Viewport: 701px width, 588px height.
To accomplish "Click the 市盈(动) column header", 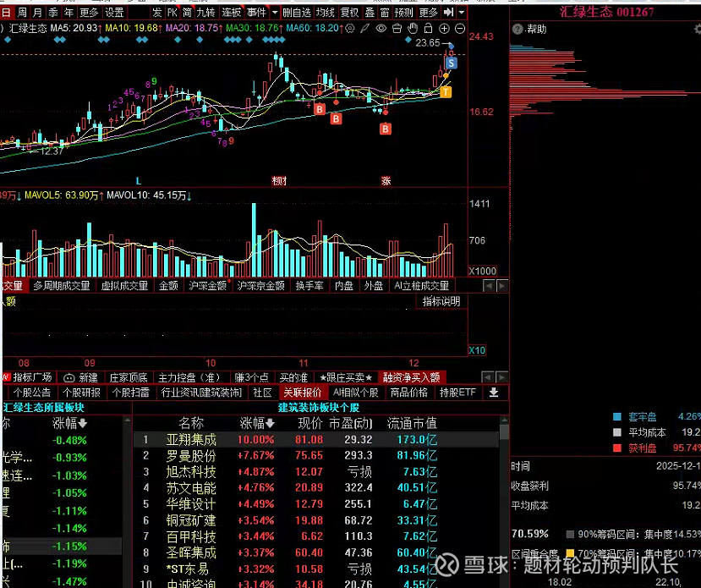I will 351,423.
